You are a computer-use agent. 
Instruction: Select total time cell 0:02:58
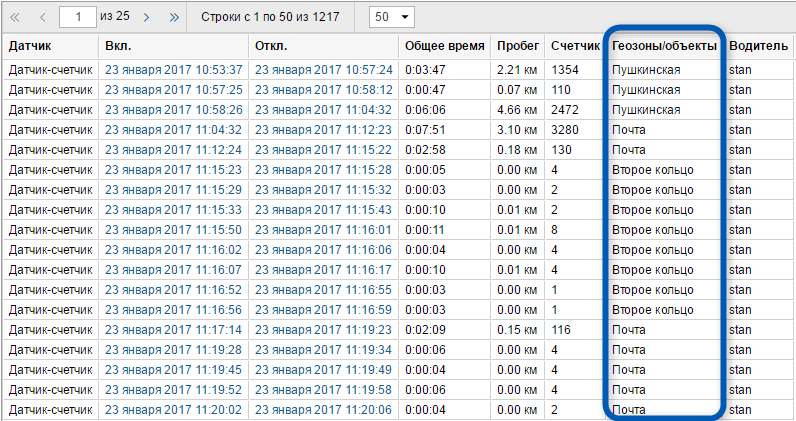pos(425,150)
